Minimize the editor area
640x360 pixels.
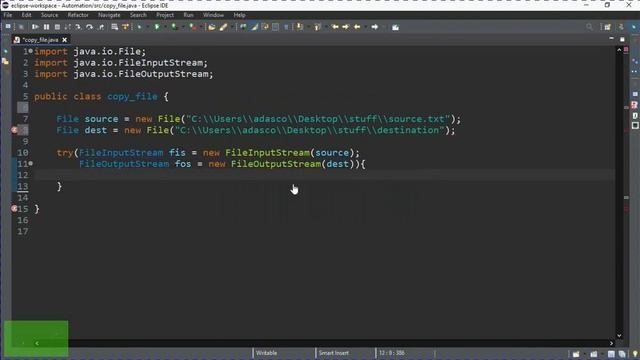[611, 38]
